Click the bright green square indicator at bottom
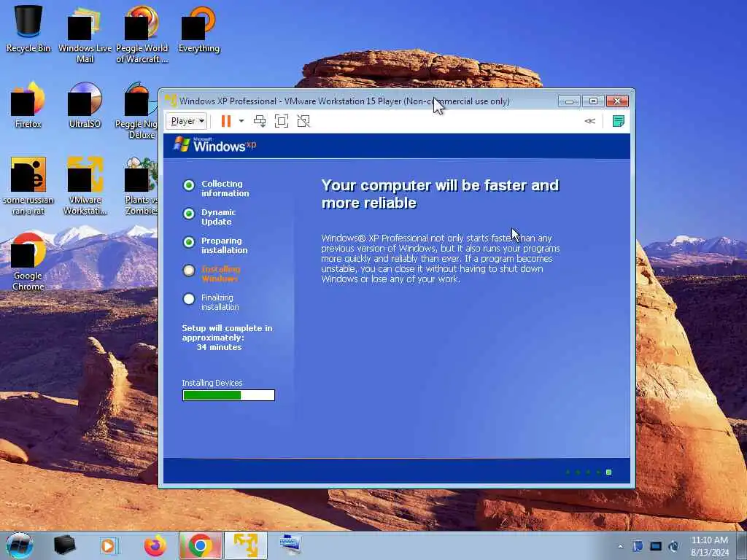 608,472
